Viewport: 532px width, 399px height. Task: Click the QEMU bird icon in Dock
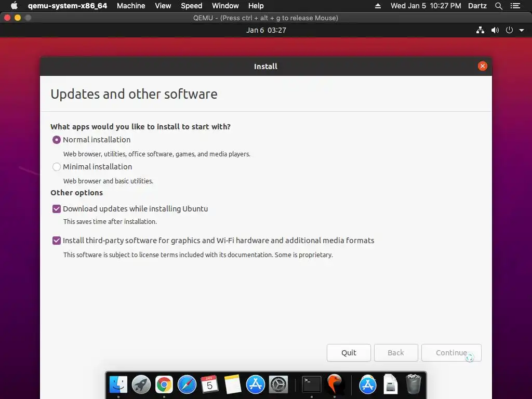tap(335, 385)
